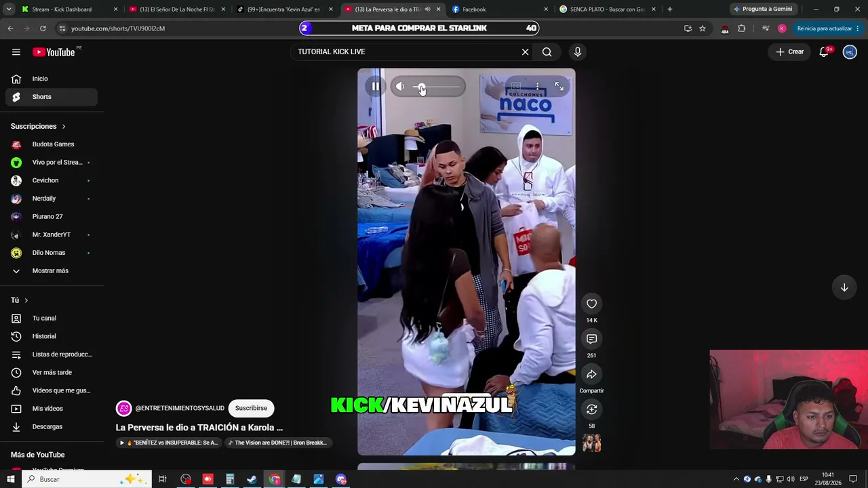
Task: Adjust the Shorts volume slider
Action: click(x=437, y=87)
